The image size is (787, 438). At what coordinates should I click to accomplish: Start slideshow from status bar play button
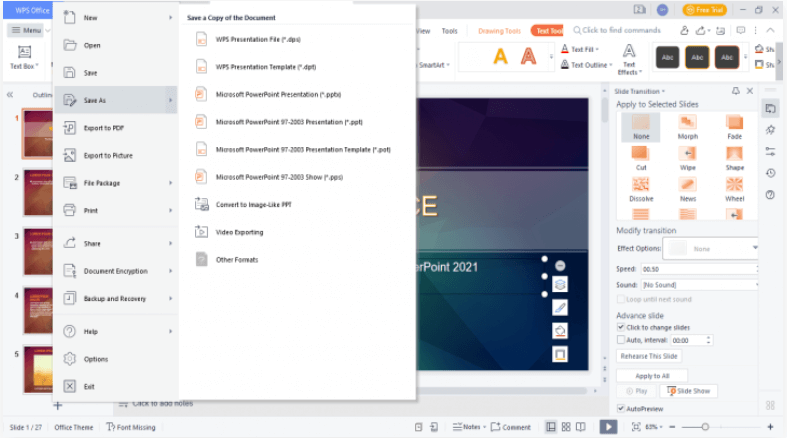click(608, 427)
